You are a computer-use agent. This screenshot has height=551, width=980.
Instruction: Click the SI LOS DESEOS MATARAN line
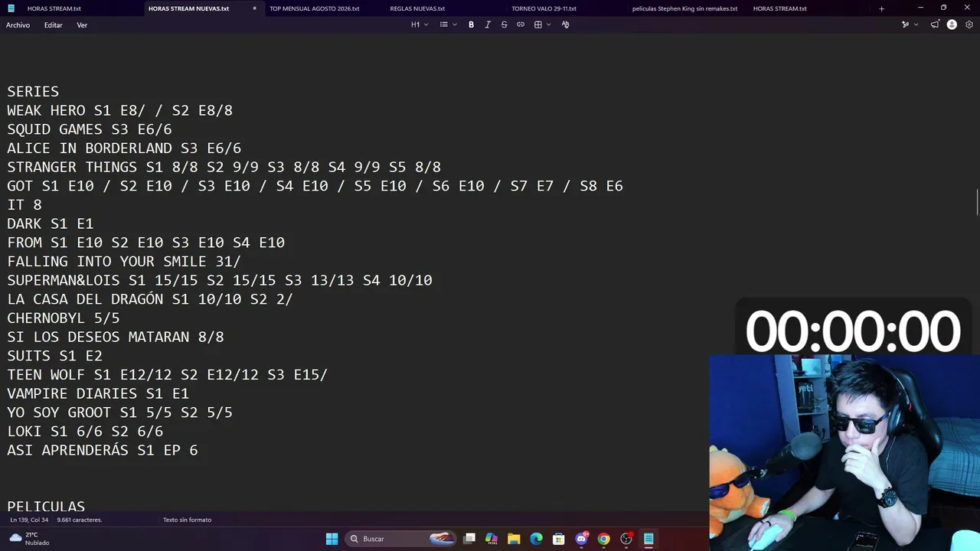(x=116, y=337)
